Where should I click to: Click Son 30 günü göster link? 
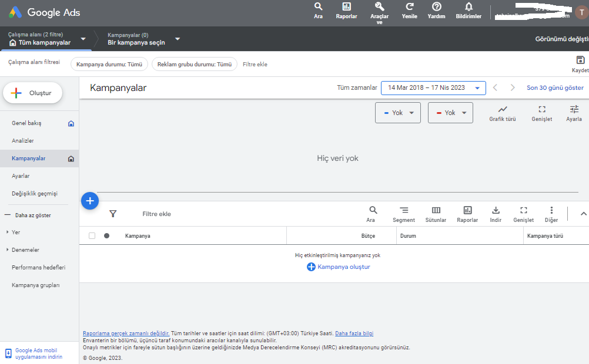click(555, 88)
